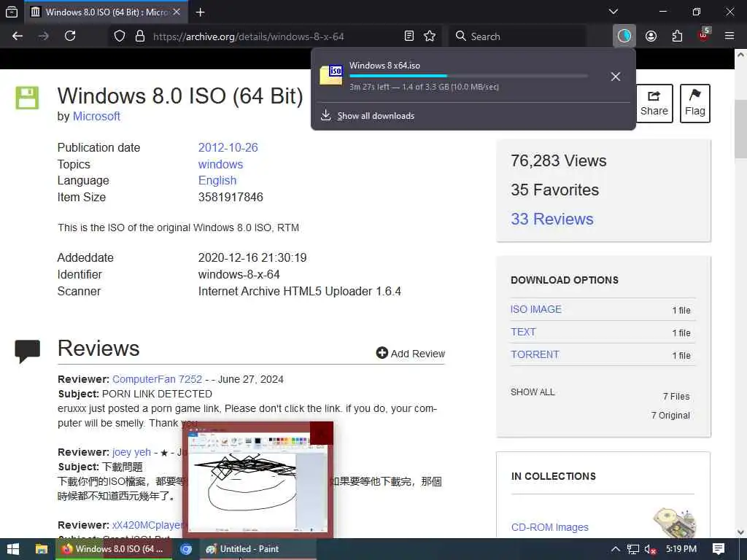
Task: Show hidden system tray icons
Action: click(x=615, y=549)
